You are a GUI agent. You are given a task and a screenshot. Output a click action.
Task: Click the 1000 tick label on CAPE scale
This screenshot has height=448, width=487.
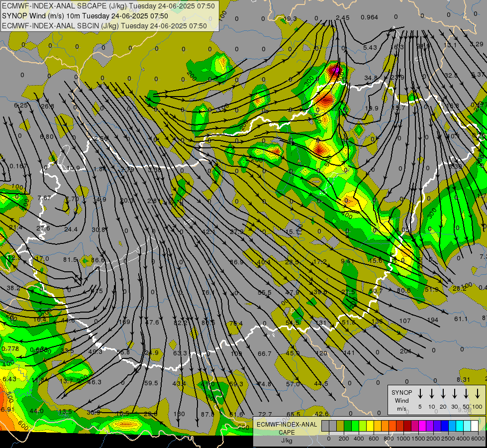pos(403,439)
